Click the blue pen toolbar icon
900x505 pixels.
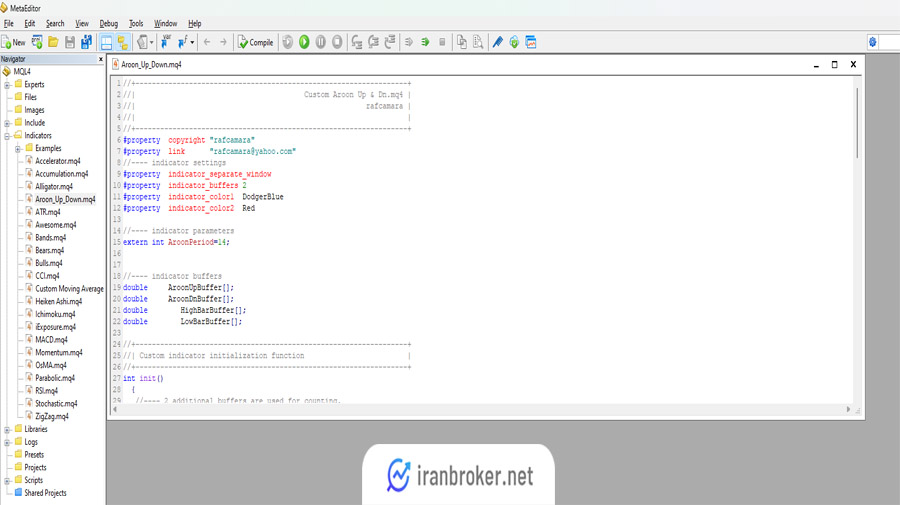pyautogui.click(x=498, y=42)
